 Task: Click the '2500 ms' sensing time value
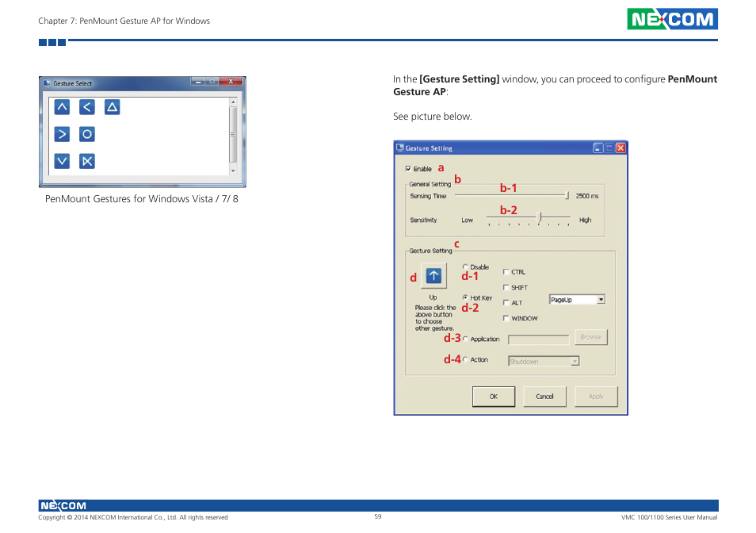587,196
